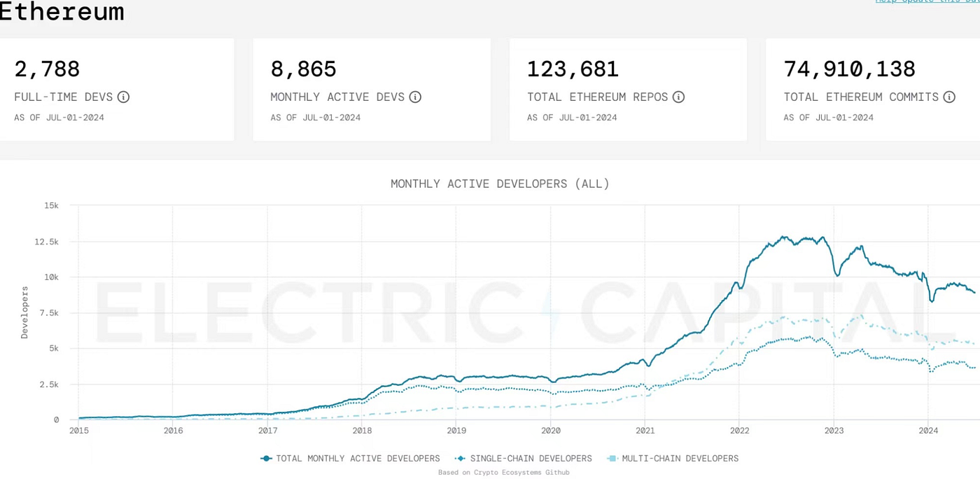Click the As of Jul-01-2024 date under Total Ethereum Commits
980x479 pixels.
click(828, 118)
